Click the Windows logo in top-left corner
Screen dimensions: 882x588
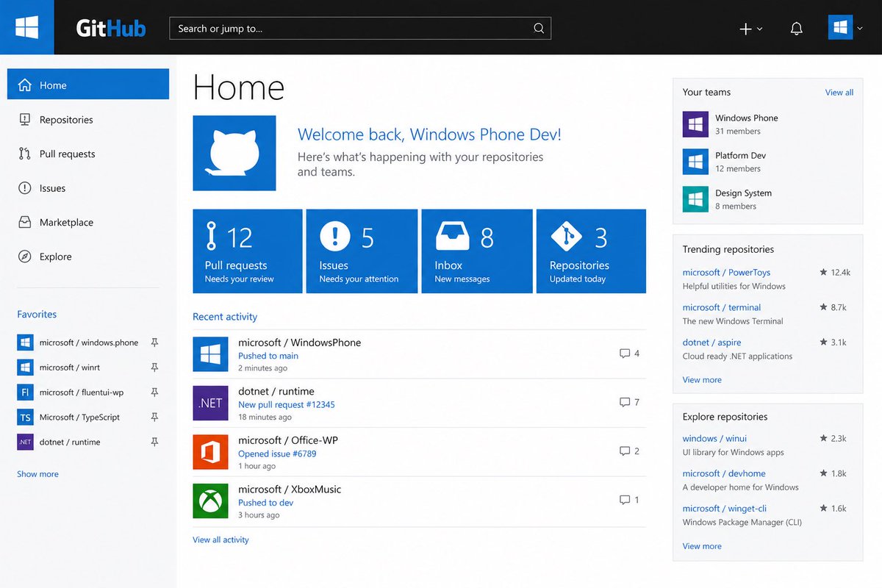pos(27,27)
